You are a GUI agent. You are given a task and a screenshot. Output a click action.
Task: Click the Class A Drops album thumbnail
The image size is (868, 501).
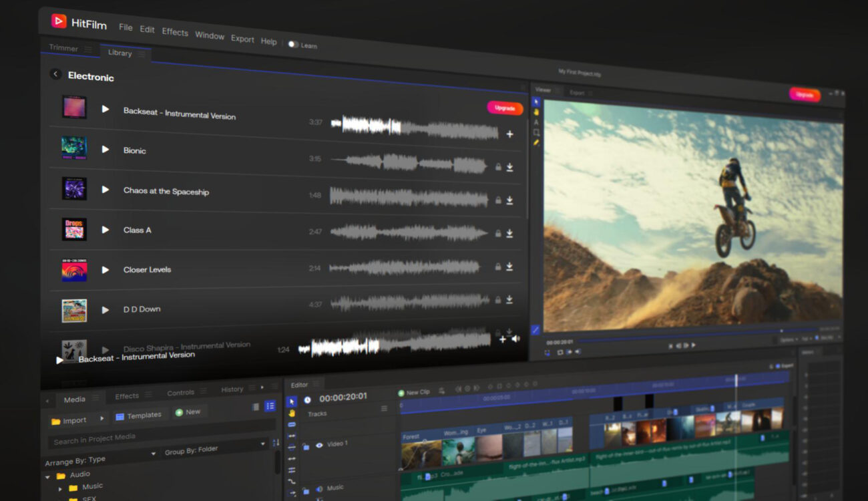[74, 229]
